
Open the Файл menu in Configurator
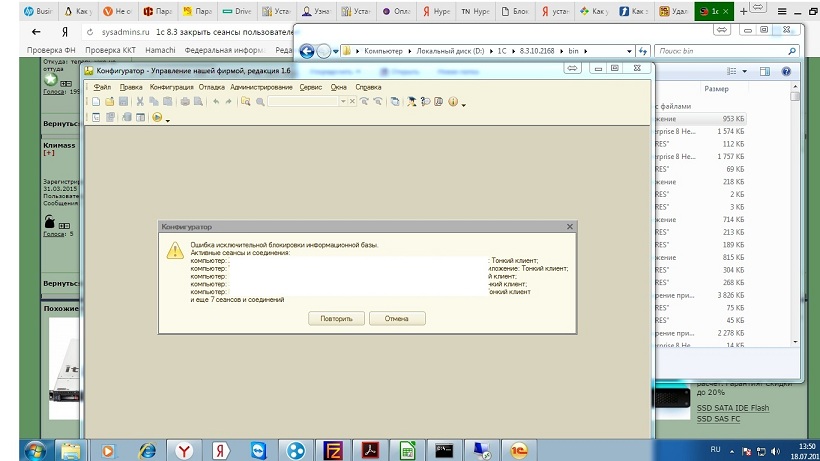[102, 87]
